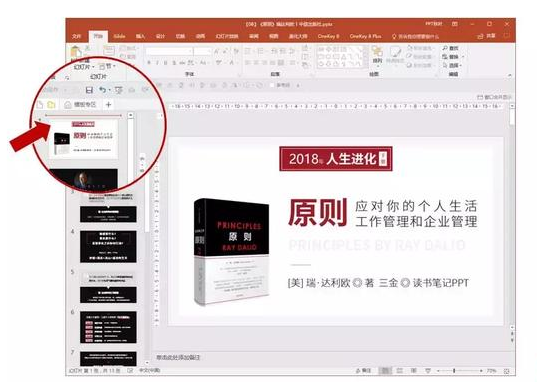Click thumbnail pane scroll-up arrow

(130, 116)
